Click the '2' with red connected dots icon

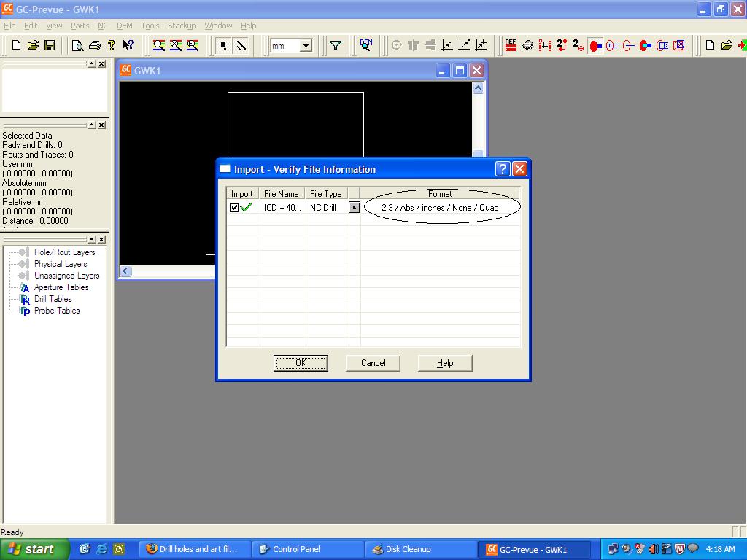coord(562,45)
